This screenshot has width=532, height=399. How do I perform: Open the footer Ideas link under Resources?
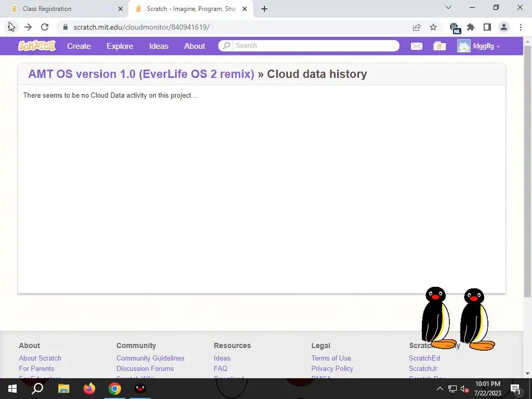pos(222,358)
